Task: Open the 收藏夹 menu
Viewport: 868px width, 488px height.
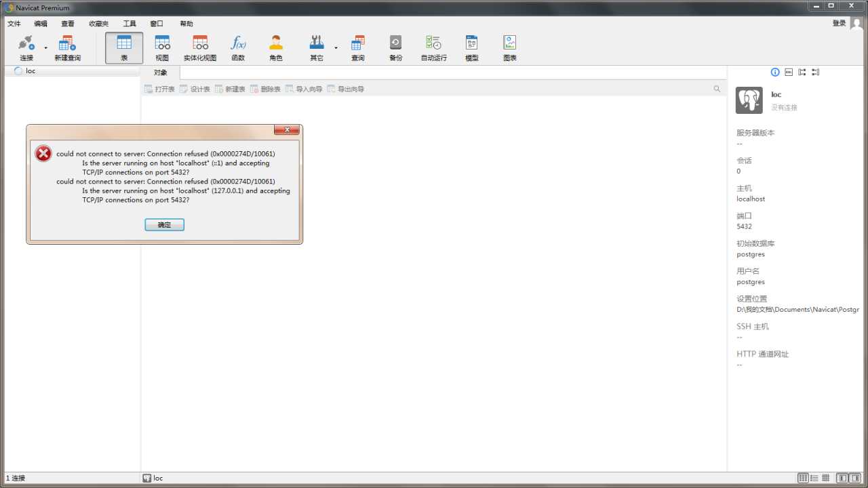Action: (x=98, y=24)
